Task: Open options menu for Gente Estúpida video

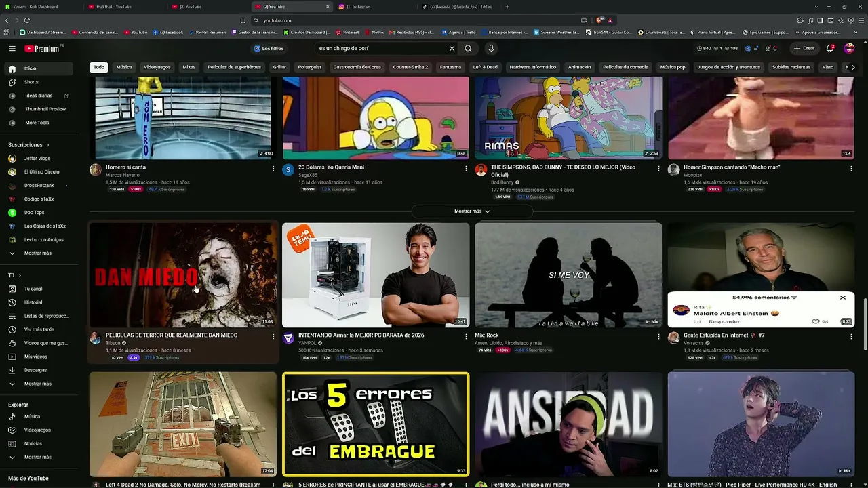Action: 851,336
